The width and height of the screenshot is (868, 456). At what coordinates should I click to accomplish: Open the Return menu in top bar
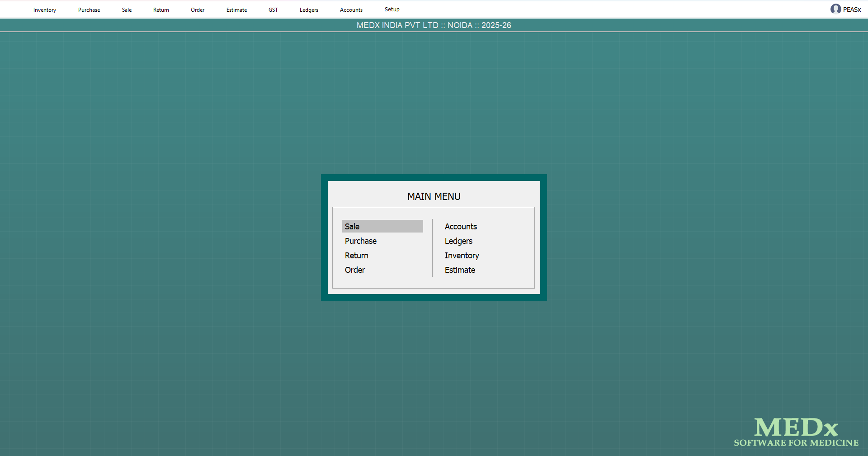pos(161,10)
